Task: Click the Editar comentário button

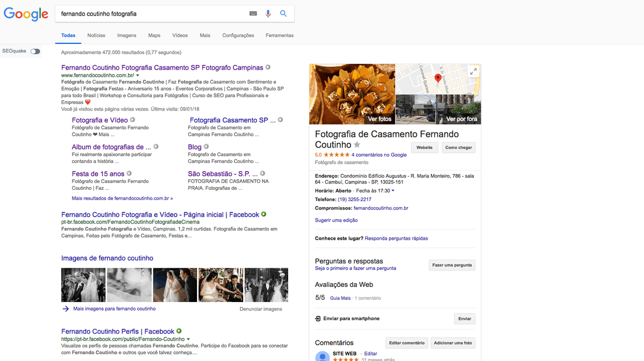Action: pyautogui.click(x=406, y=343)
